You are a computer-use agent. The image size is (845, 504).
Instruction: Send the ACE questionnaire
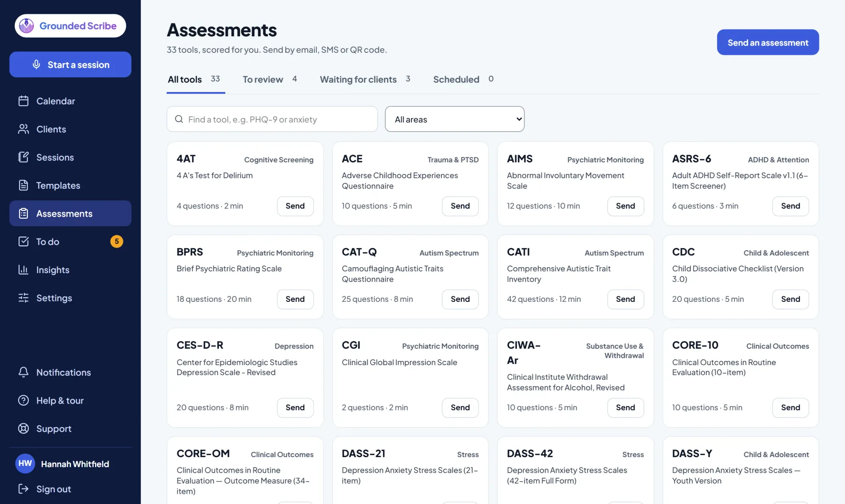[x=460, y=206]
